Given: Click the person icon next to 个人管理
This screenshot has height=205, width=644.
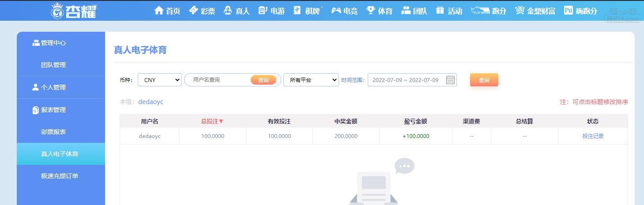Looking at the screenshot, I should click(x=36, y=87).
